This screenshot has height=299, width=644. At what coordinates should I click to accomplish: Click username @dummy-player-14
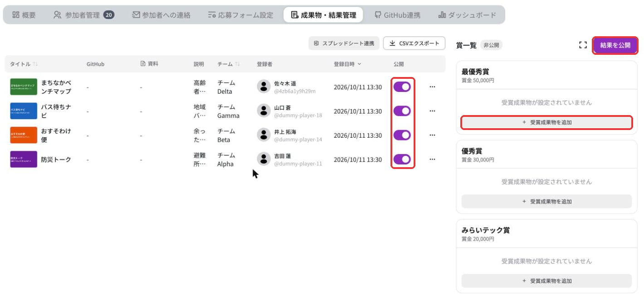pos(298,140)
